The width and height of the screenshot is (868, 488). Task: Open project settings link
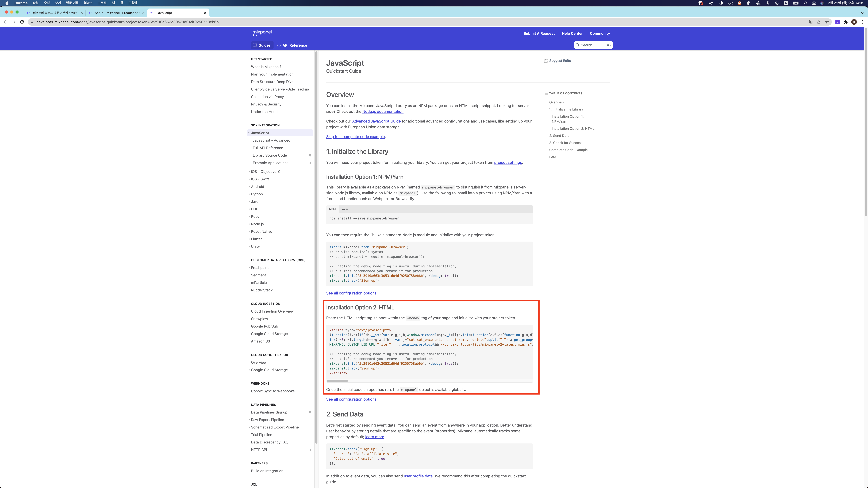[508, 163]
